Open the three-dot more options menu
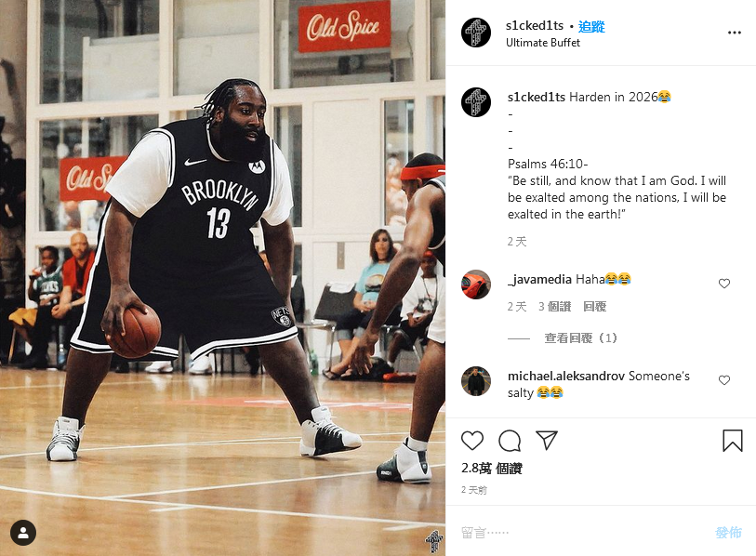The image size is (756, 556). point(734,33)
